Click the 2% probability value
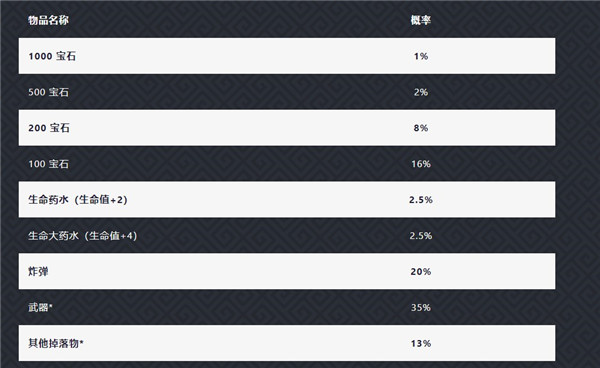 pos(421,92)
